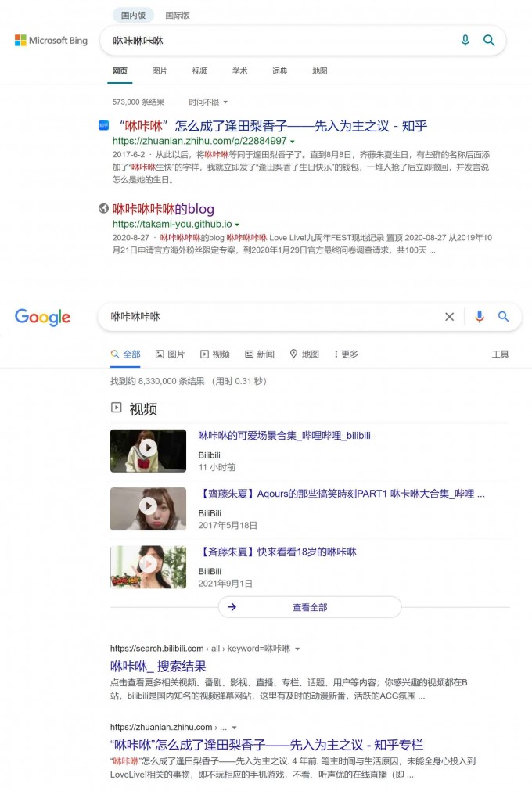This screenshot has height=791, width=532.
Task: Expand the 时间不限 time filter dropdown
Action: [x=208, y=102]
